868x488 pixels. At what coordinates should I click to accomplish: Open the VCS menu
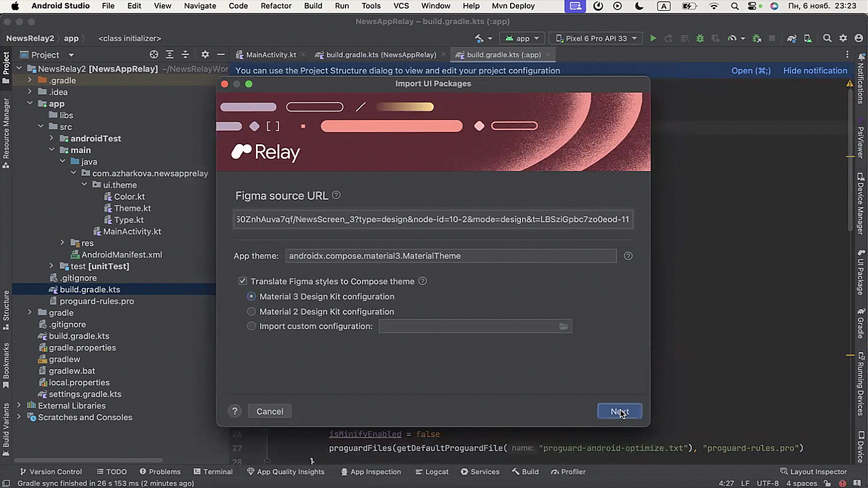click(401, 6)
